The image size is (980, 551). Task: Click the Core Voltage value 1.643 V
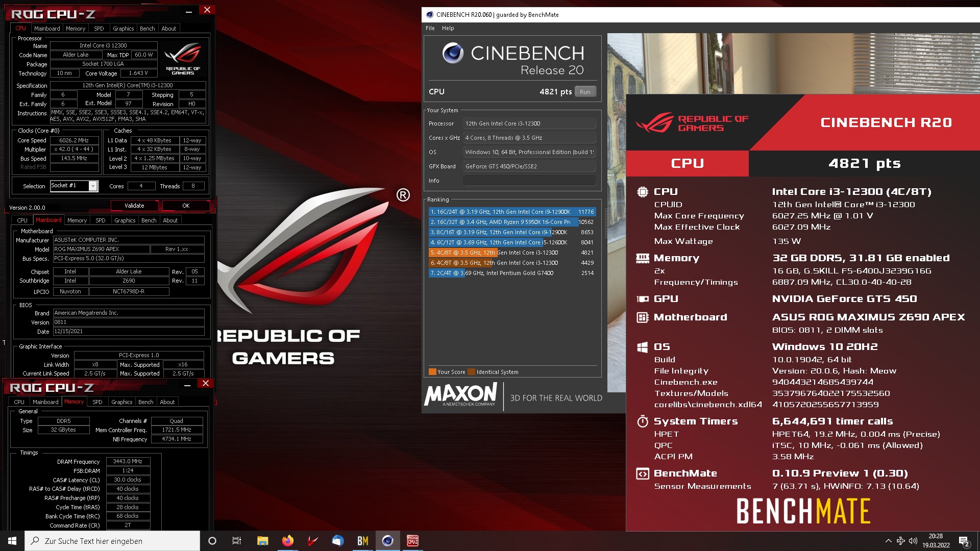(138, 73)
